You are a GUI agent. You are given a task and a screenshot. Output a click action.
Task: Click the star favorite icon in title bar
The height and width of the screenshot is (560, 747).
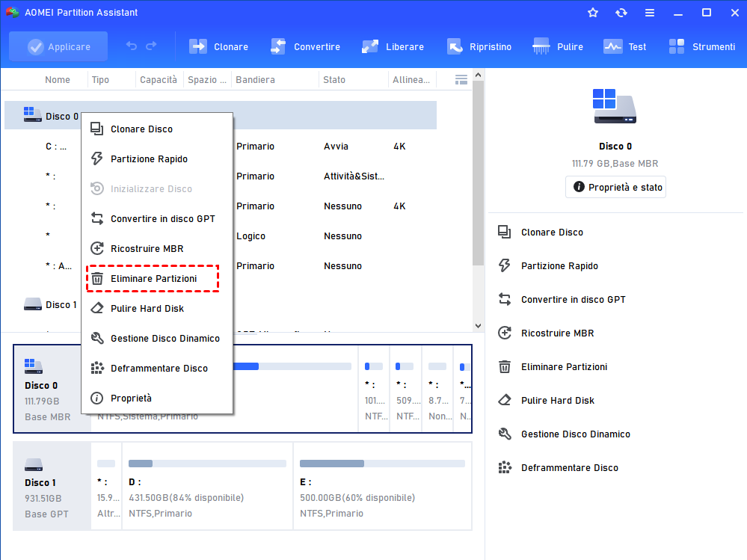click(593, 13)
